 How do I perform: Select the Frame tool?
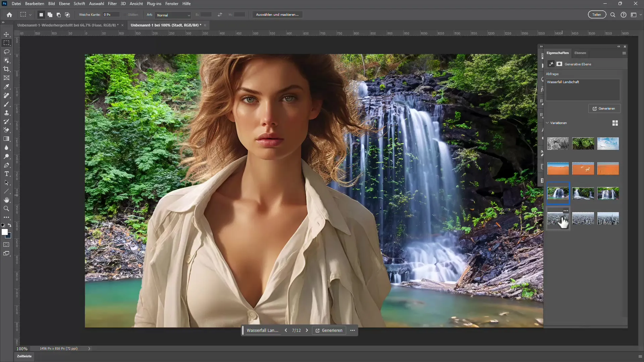(x=6, y=78)
